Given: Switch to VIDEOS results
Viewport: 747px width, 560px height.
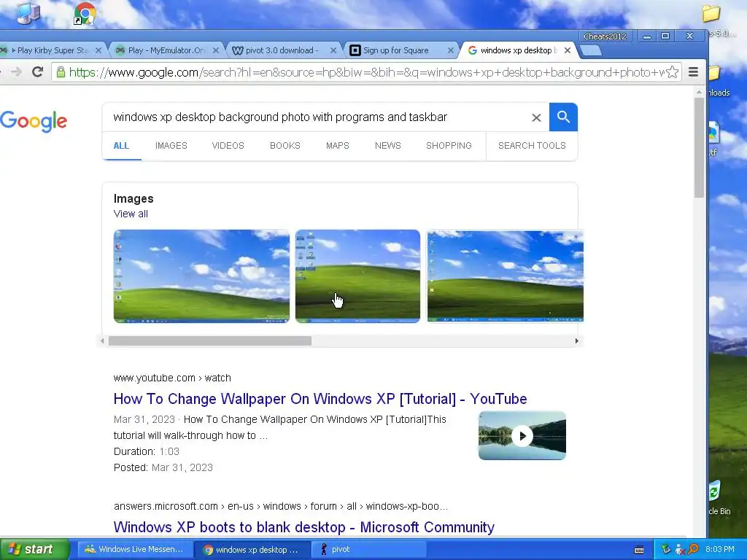Looking at the screenshot, I should 228,146.
